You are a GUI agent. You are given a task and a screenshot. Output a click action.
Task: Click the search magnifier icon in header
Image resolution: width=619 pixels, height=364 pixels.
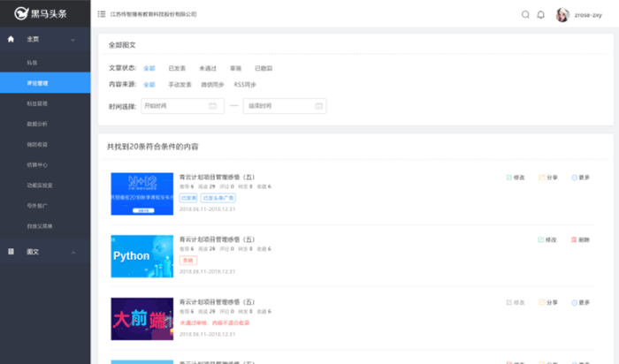point(525,14)
